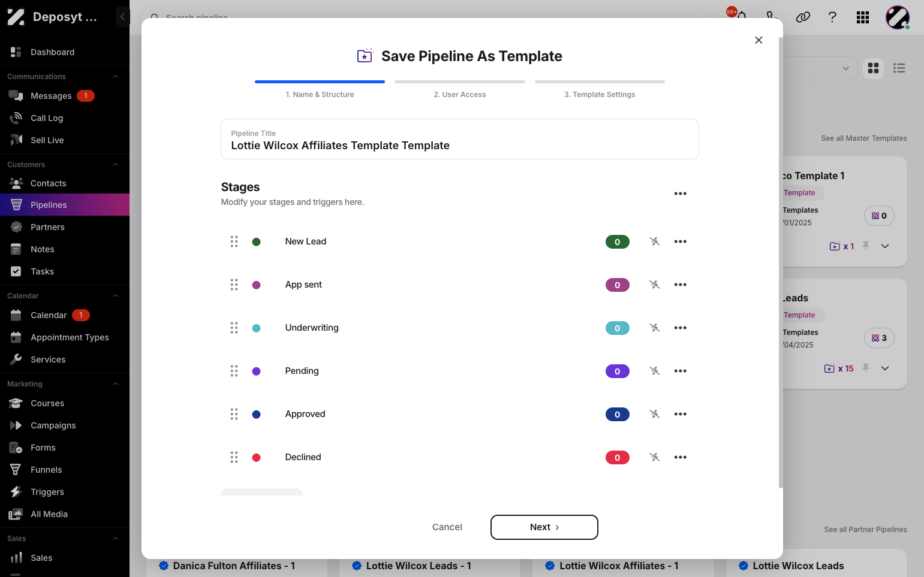Toggle trigger icon for Approved stage
The height and width of the screenshot is (577, 924).
click(x=655, y=414)
